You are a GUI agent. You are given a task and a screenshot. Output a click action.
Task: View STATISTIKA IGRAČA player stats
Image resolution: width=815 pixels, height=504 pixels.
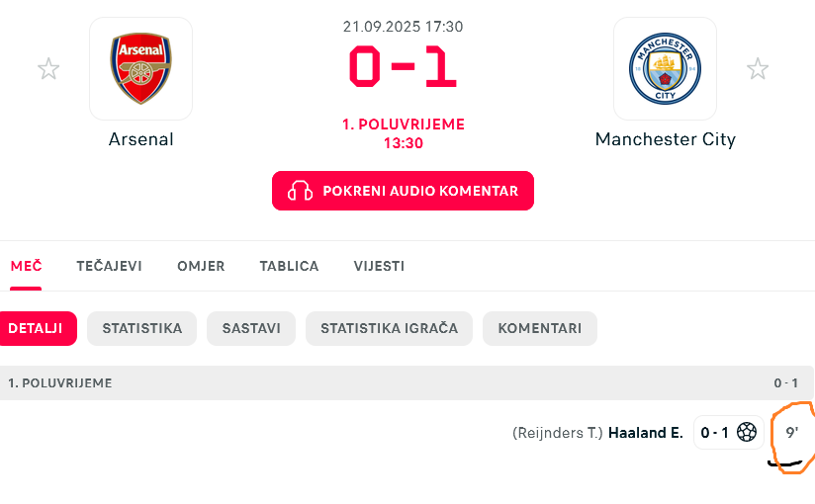(x=389, y=328)
